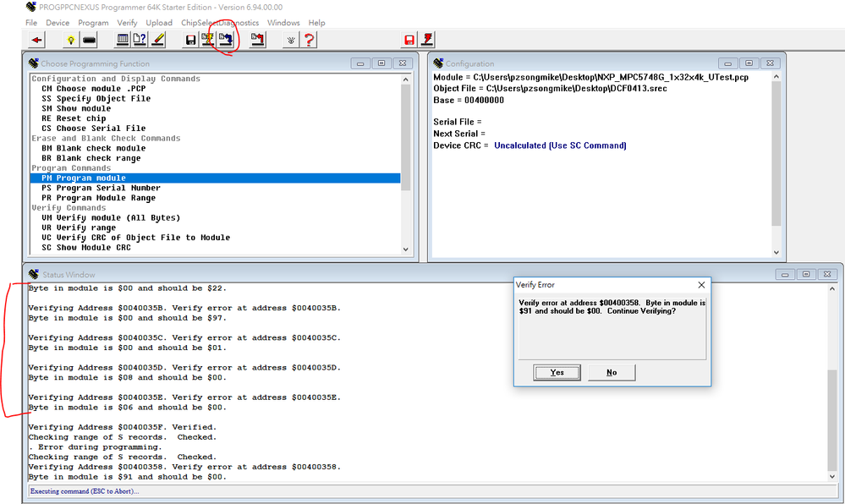Image resolution: width=845 pixels, height=504 pixels.
Task: Select PM Program module command
Action: tap(215, 178)
